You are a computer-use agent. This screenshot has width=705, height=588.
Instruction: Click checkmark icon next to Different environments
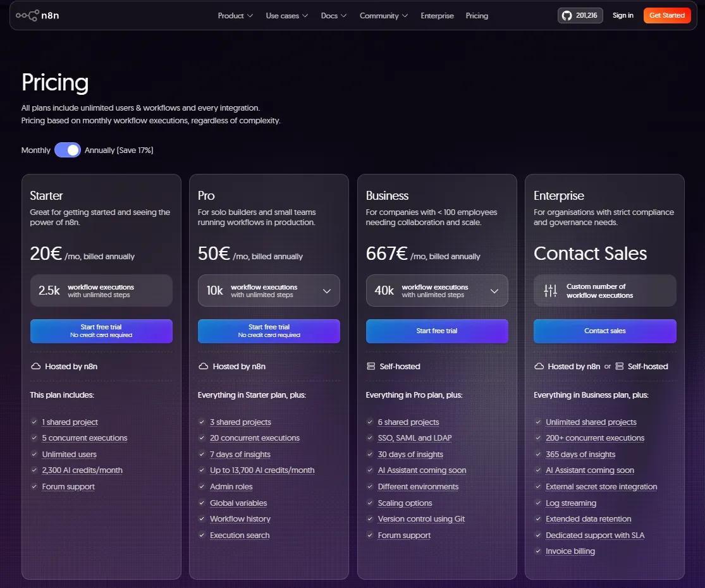point(370,486)
